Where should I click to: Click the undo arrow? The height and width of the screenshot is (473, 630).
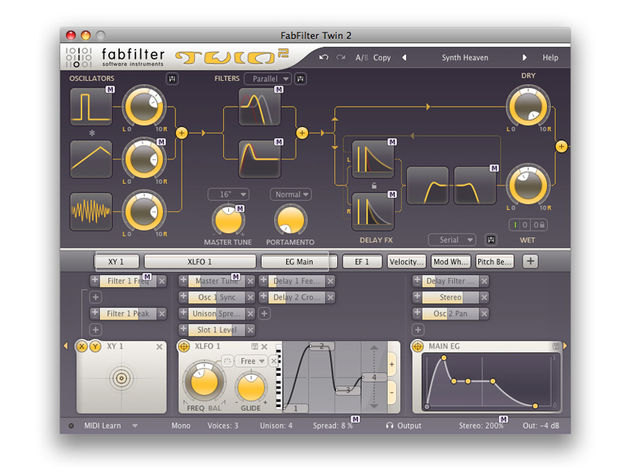pos(323,57)
